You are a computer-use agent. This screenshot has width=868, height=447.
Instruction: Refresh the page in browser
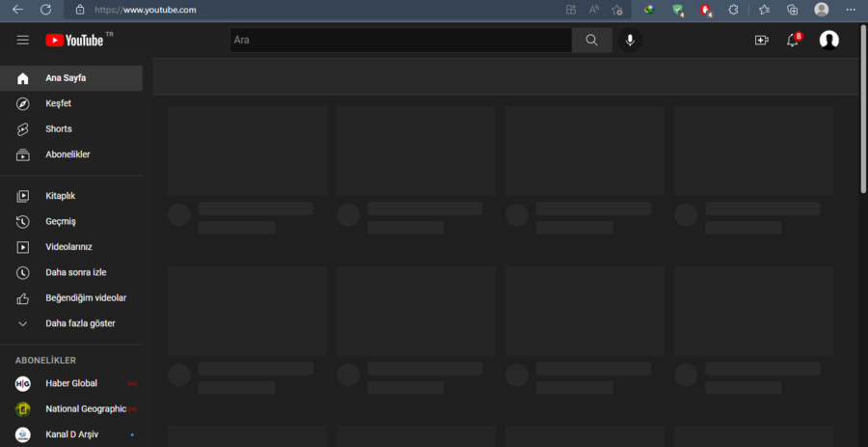click(x=46, y=10)
